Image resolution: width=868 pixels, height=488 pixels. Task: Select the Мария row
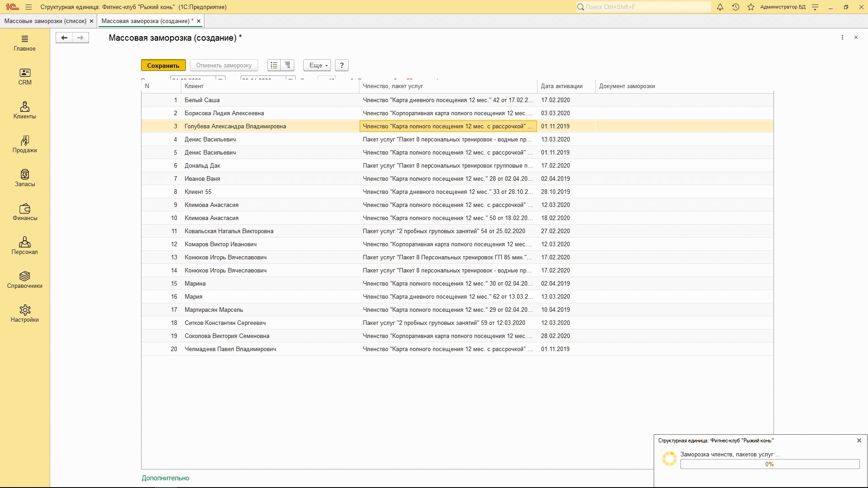[x=457, y=297]
